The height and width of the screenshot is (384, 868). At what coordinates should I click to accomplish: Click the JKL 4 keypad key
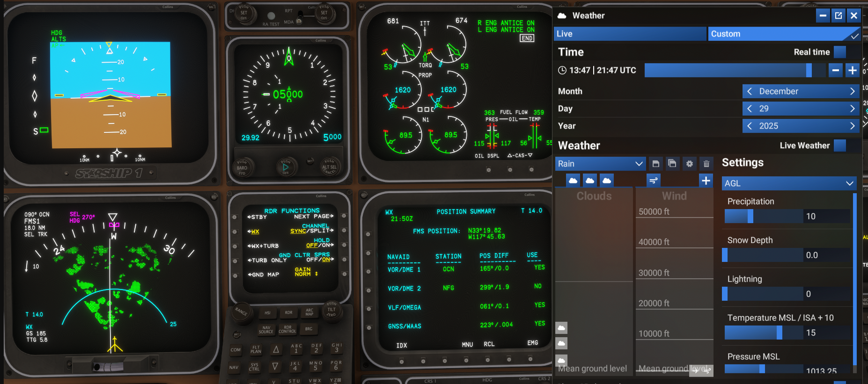tap(295, 366)
